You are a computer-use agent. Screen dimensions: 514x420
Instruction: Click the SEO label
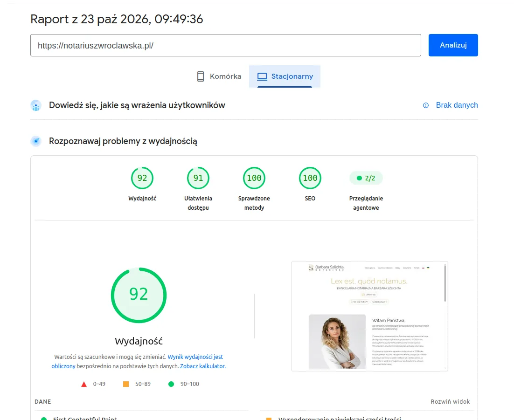point(310,198)
